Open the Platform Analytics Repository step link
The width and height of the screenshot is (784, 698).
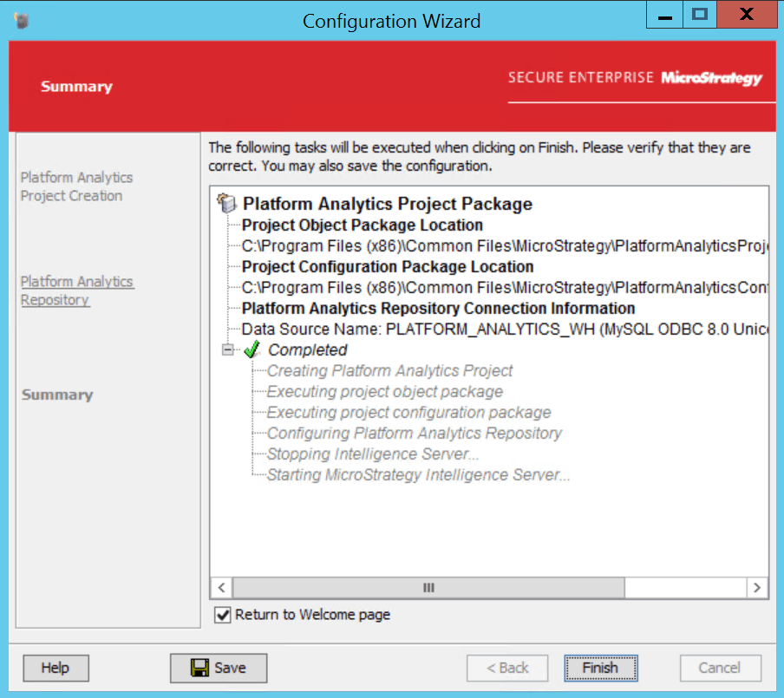(x=77, y=290)
